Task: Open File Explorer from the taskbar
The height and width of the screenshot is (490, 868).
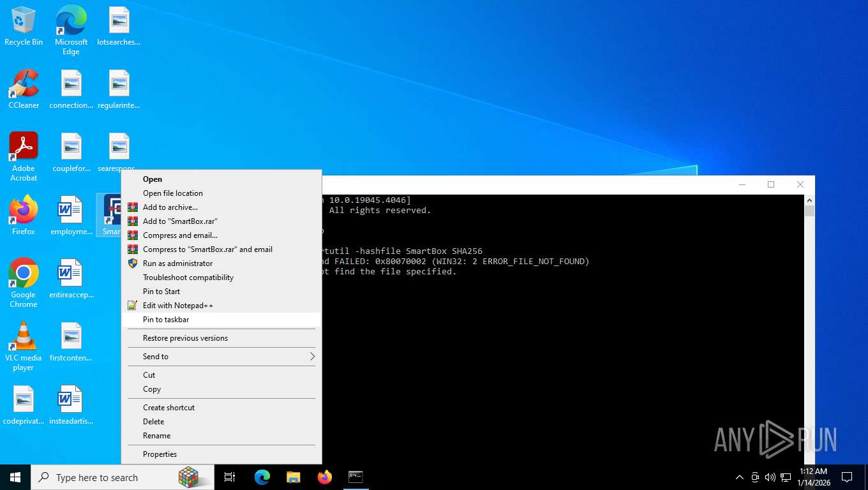Action: 293,477
